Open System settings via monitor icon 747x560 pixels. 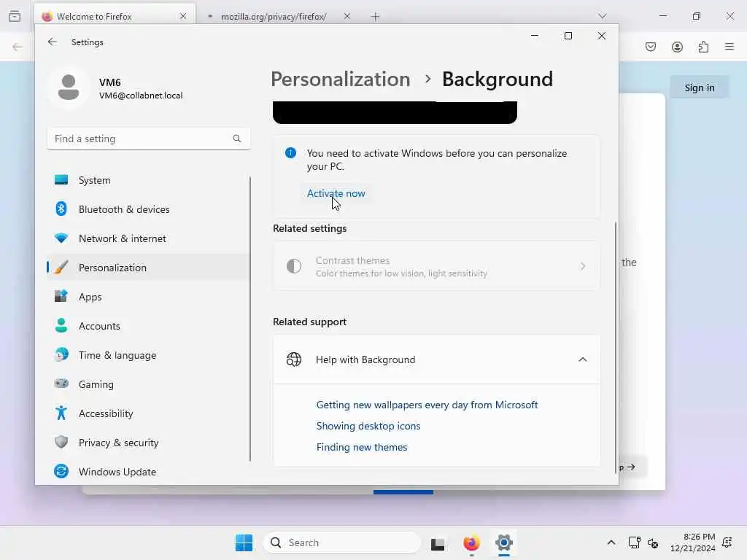(61, 180)
